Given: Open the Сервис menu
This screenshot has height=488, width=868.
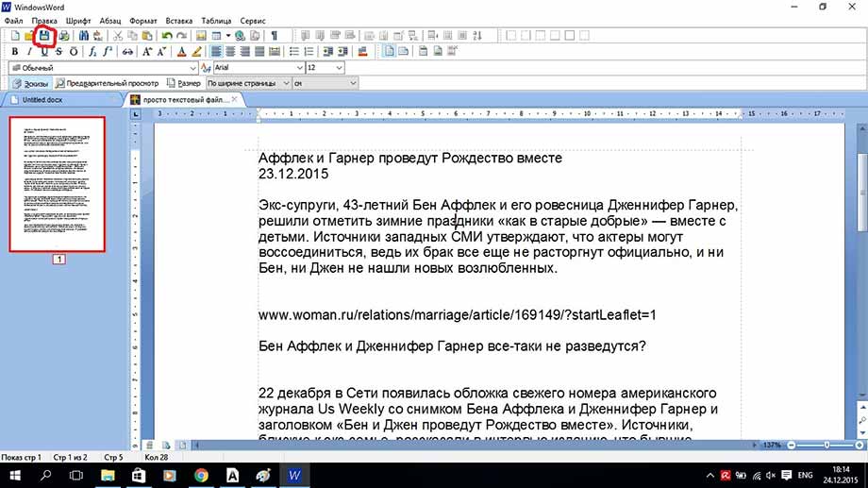Looking at the screenshot, I should tap(253, 21).
